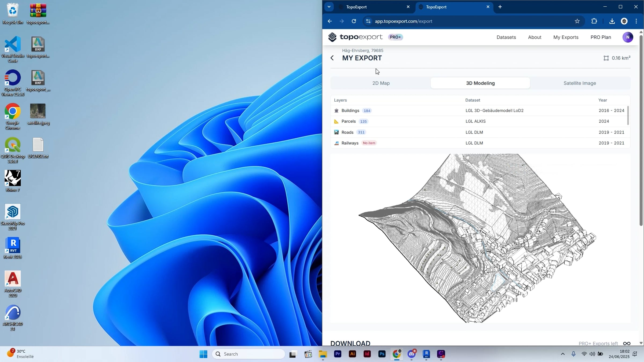Screen dimensions: 644x362
Task: Open the About nav link
Action: [x=535, y=37]
